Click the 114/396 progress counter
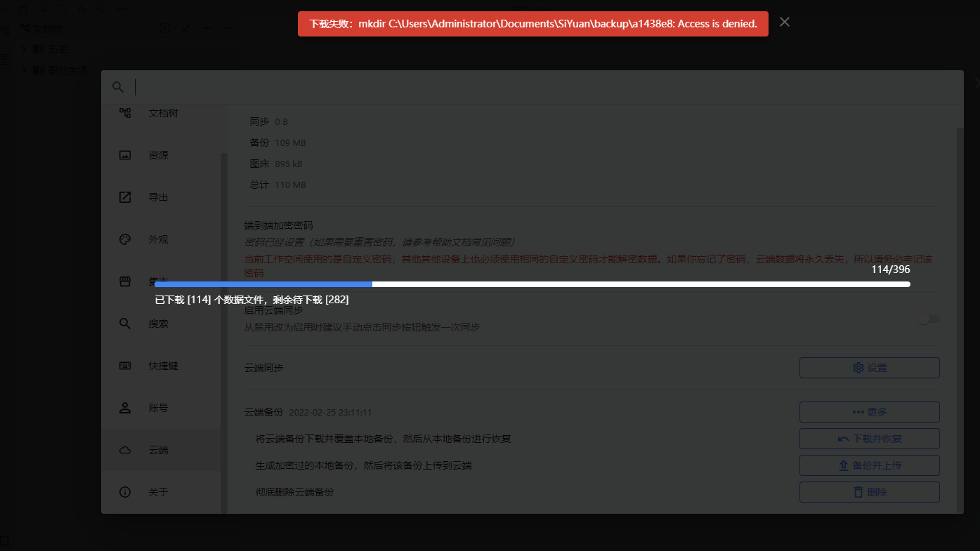 891,270
